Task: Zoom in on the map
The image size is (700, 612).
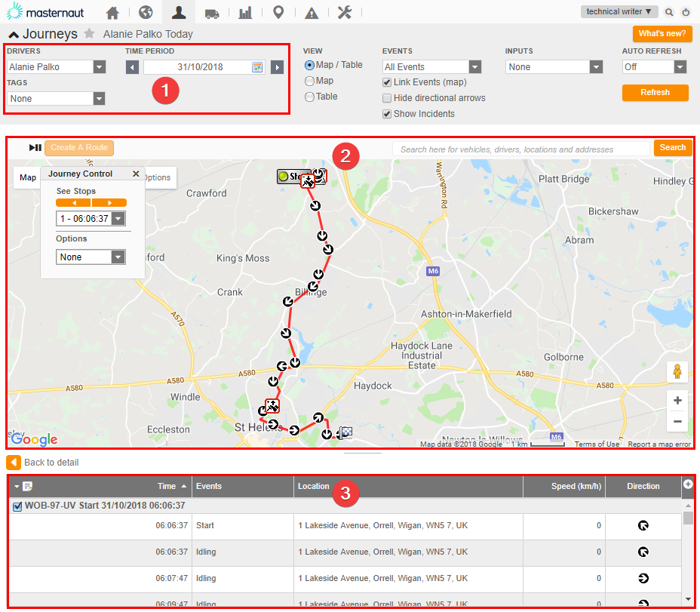Action: tap(677, 400)
